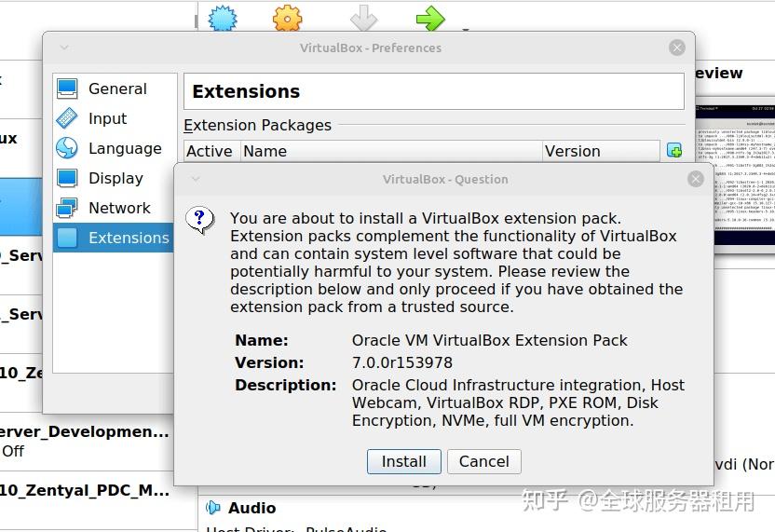The width and height of the screenshot is (775, 532).
Task: Select General in the Preferences sidebar
Action: [115, 89]
